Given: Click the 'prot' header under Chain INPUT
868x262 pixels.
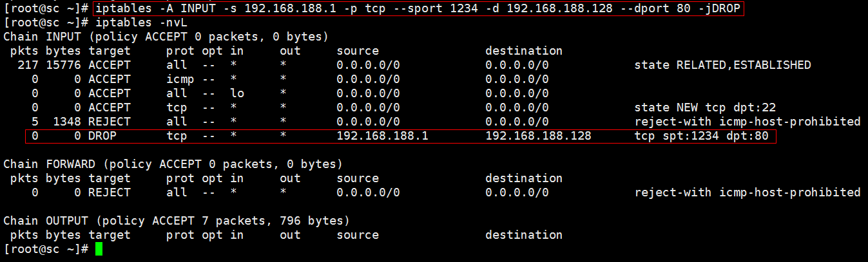Looking at the screenshot, I should pyautogui.click(x=180, y=51).
